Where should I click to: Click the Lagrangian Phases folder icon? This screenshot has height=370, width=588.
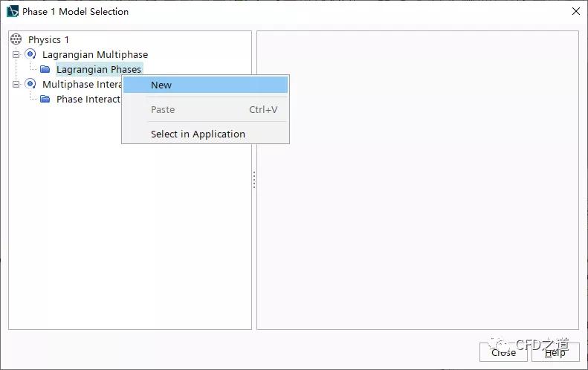coord(45,69)
